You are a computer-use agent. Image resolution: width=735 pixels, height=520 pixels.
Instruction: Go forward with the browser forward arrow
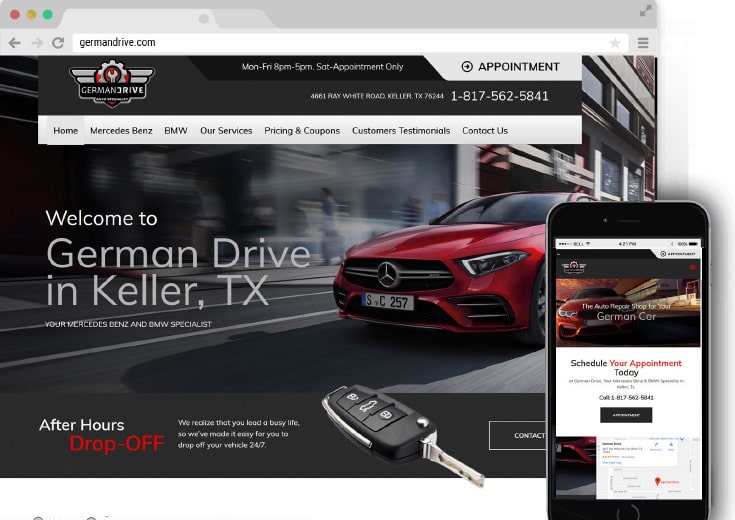pos(37,43)
